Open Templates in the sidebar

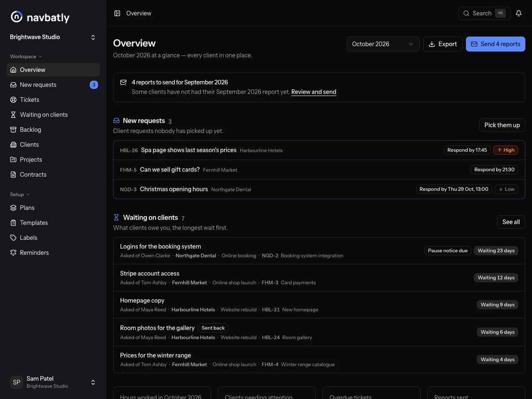pyautogui.click(x=53, y=223)
